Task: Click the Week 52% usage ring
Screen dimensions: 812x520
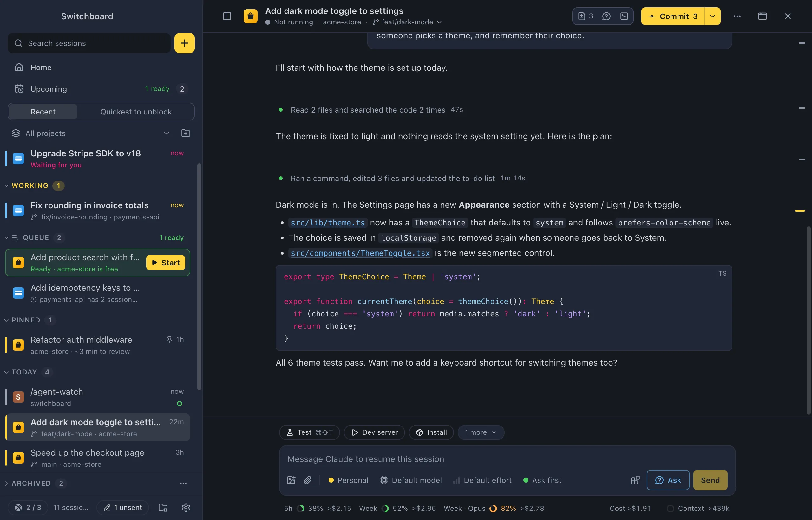Action: pyautogui.click(x=385, y=508)
